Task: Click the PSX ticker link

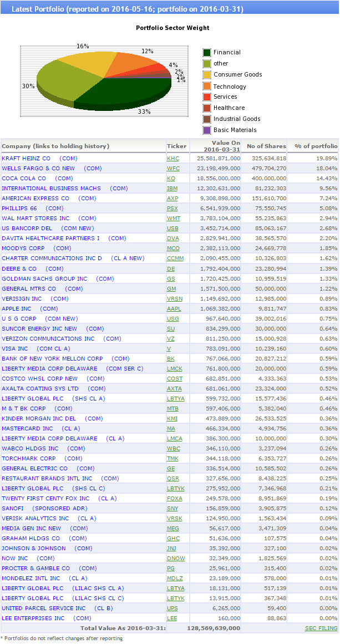Action: click(172, 209)
